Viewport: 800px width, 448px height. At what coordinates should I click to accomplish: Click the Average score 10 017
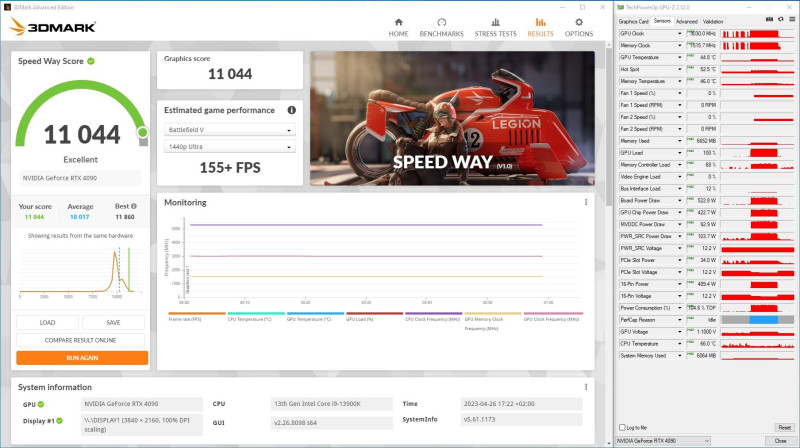pyautogui.click(x=80, y=217)
